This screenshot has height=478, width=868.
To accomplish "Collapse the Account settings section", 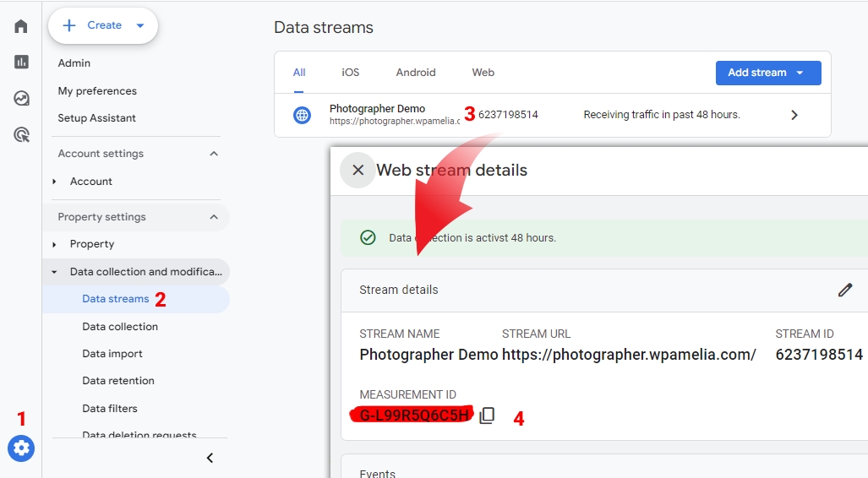I will click(x=214, y=154).
